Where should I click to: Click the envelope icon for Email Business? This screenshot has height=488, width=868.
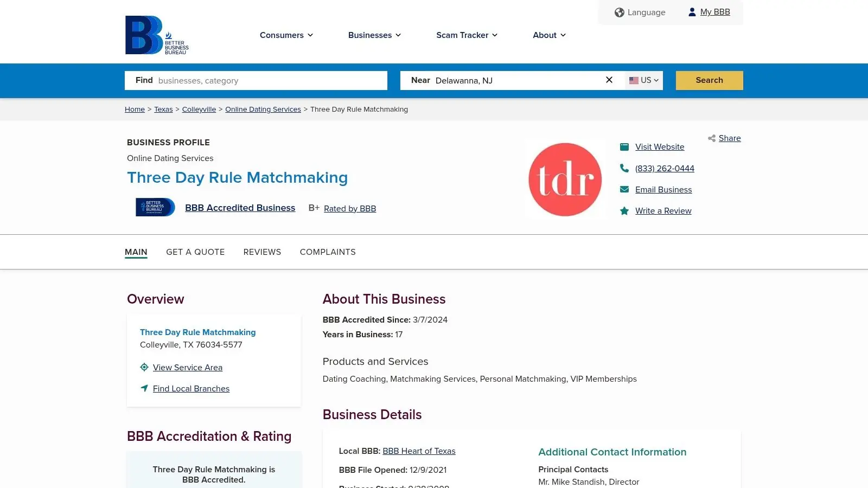click(624, 190)
